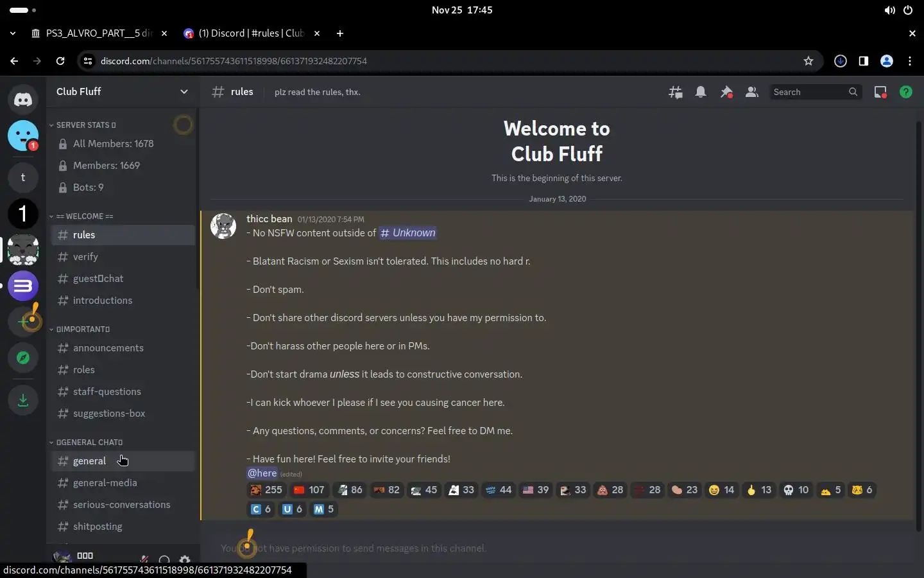Open the general channel

coord(123,461)
